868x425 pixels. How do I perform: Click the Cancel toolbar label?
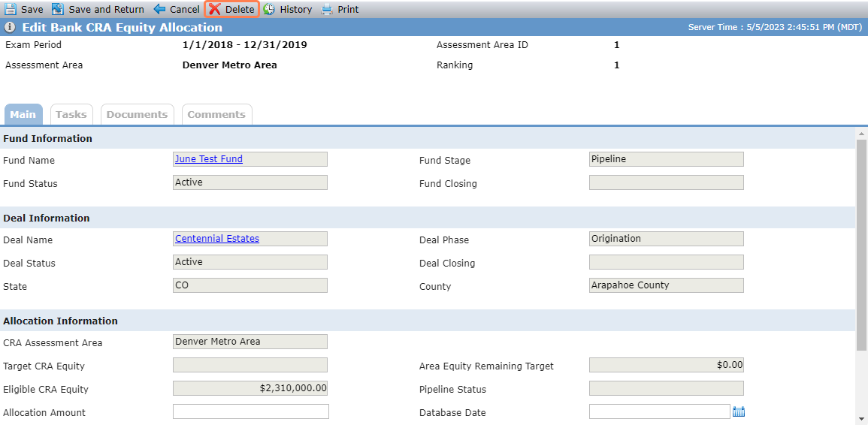pos(185,10)
